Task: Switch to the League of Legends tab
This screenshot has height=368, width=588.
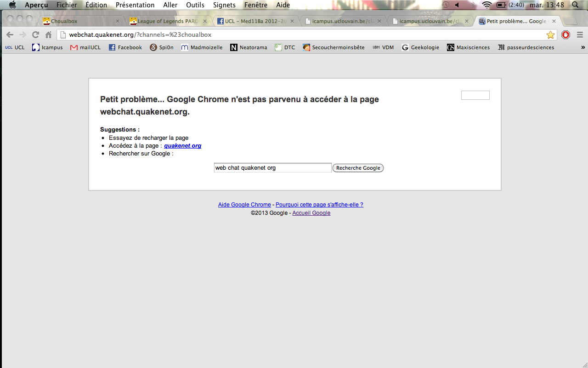Action: pyautogui.click(x=168, y=21)
